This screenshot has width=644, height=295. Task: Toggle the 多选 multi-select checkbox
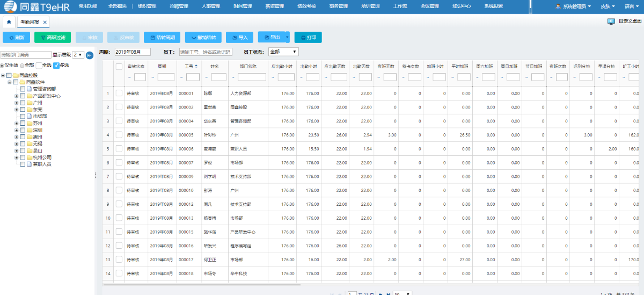click(x=56, y=65)
